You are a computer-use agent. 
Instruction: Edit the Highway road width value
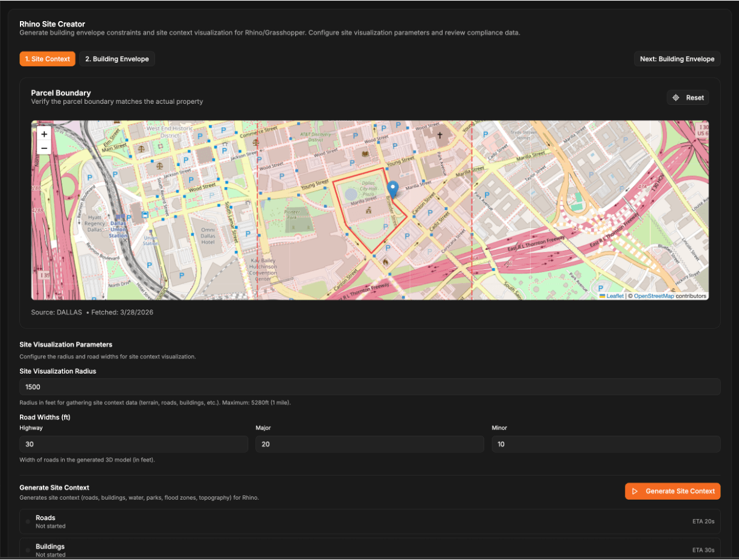tap(133, 444)
